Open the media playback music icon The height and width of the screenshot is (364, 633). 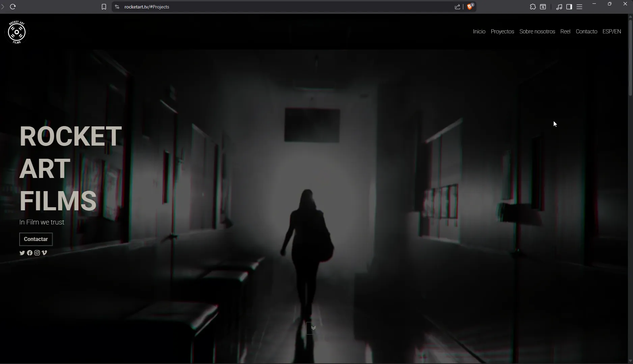coord(559,7)
